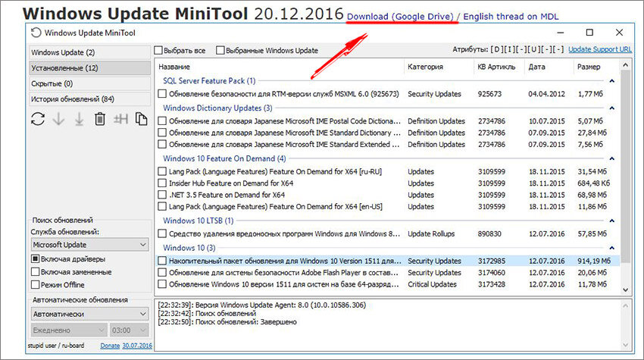Click the log panel scrollbar down arrow
This screenshot has height=360, width=644.
coord(625,345)
